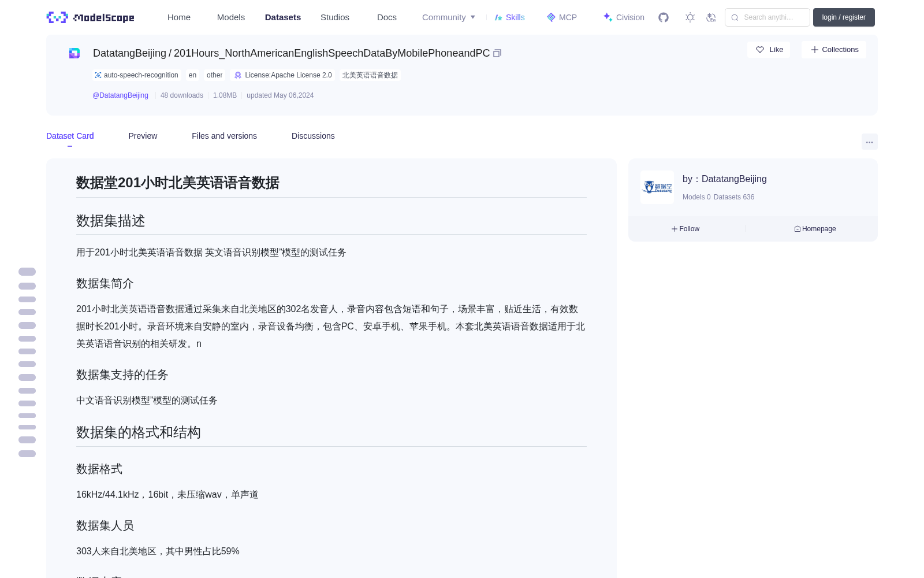This screenshot has width=924, height=578.
Task: Click DatatangBeijing in the dataset path
Action: click(129, 53)
